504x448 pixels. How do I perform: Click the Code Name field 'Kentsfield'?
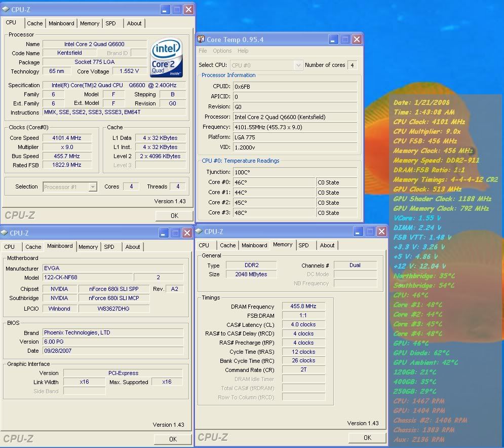coord(69,53)
